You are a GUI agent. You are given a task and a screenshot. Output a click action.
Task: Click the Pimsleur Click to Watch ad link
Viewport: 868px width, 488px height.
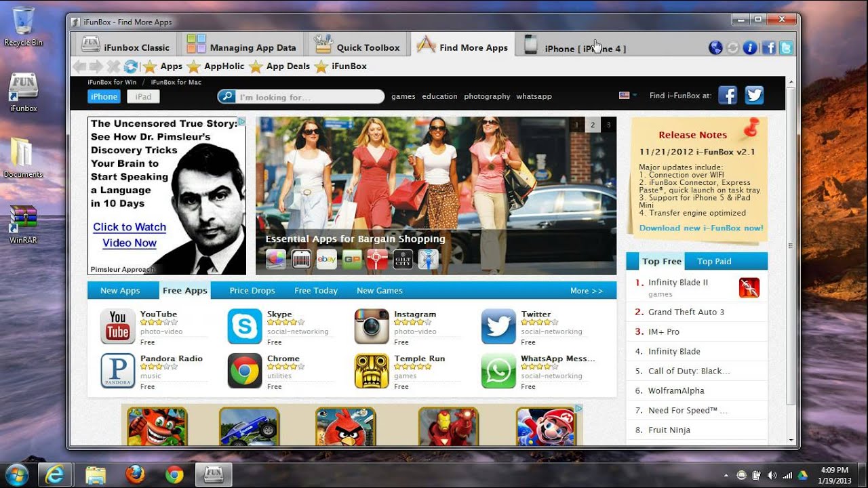130,235
